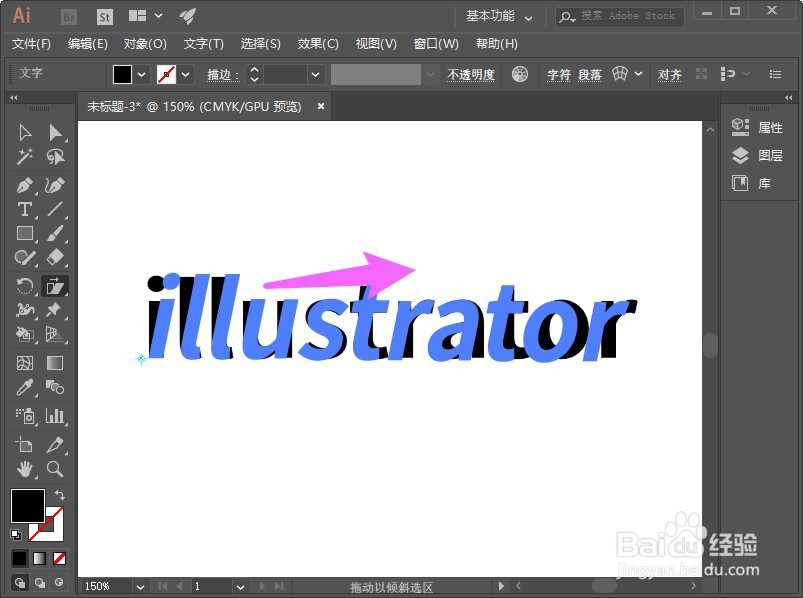Select the Zoom tool
The image size is (803, 598).
[x=55, y=470]
